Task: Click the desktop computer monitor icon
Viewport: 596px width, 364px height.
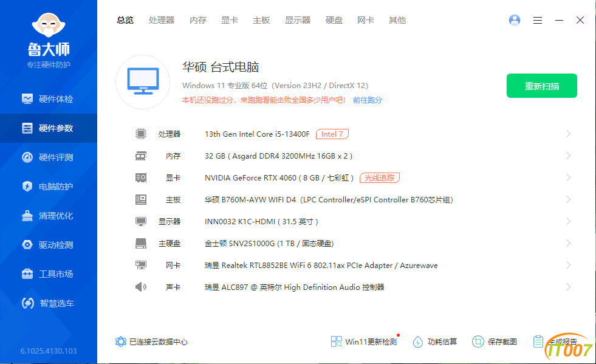Action: (x=143, y=82)
